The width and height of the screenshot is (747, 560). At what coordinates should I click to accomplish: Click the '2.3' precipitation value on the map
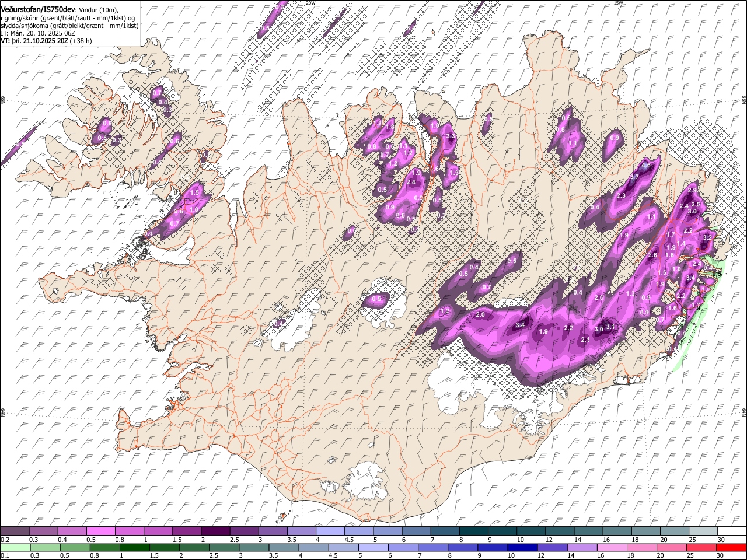tap(621, 195)
